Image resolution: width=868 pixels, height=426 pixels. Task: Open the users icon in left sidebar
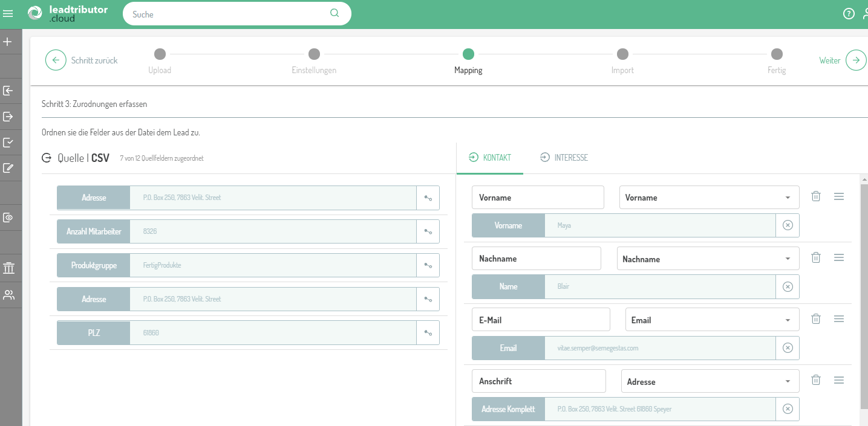[8, 295]
